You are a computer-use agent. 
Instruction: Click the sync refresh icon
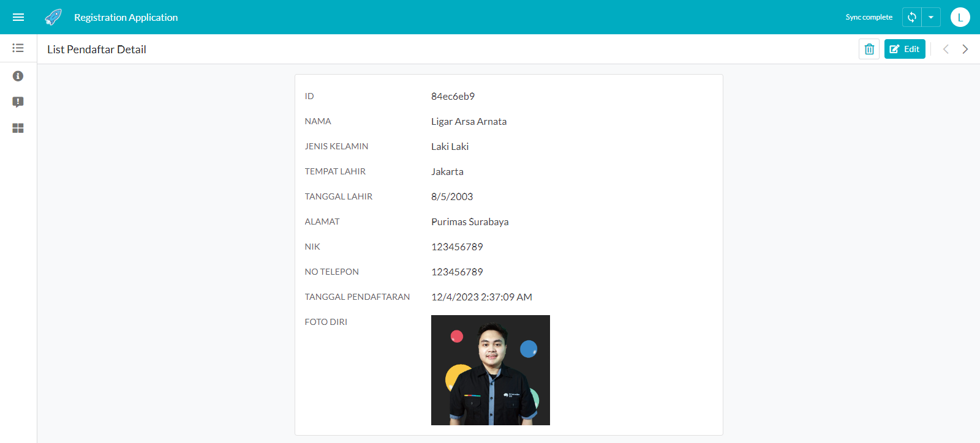pyautogui.click(x=912, y=17)
